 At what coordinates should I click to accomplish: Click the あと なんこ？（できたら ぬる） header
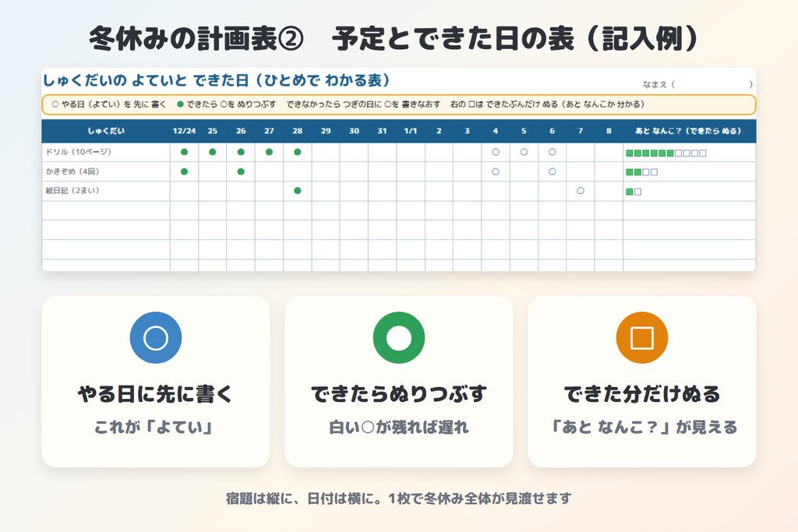689,131
